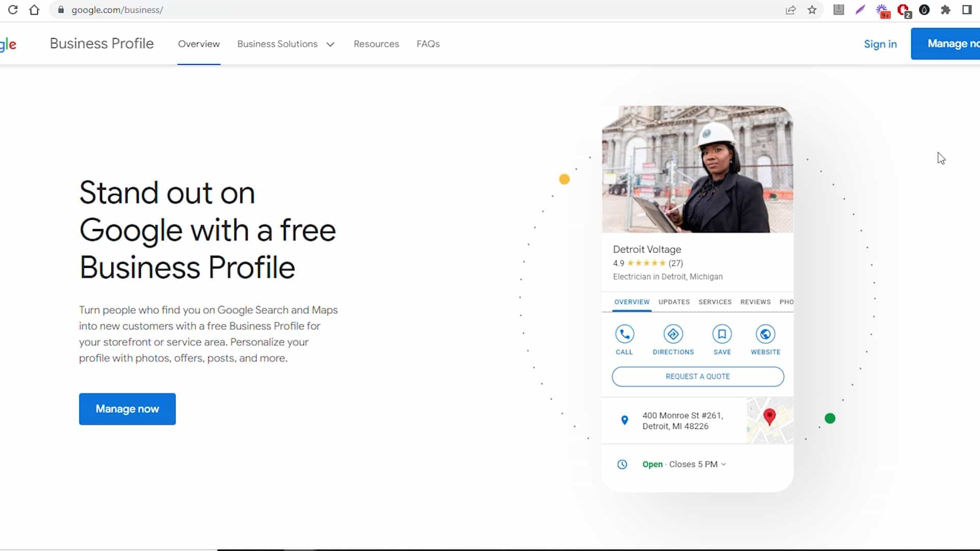Click the Sign in link
980x551 pixels.
pyautogui.click(x=880, y=44)
